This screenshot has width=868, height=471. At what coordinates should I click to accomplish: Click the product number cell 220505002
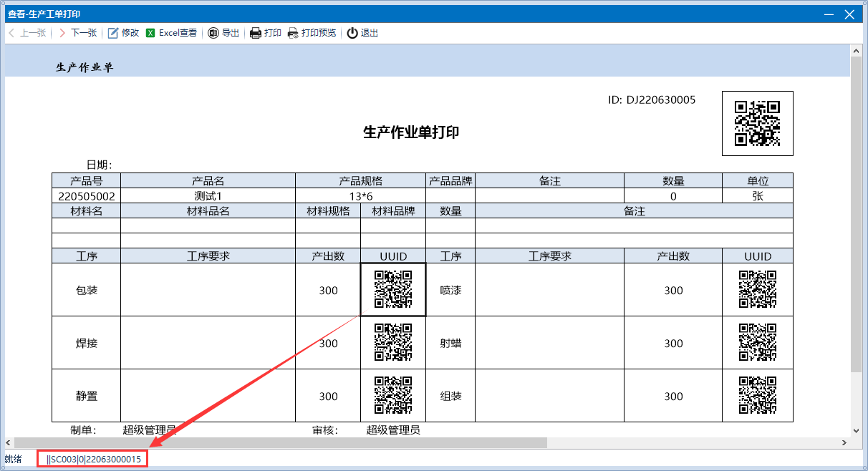86,196
